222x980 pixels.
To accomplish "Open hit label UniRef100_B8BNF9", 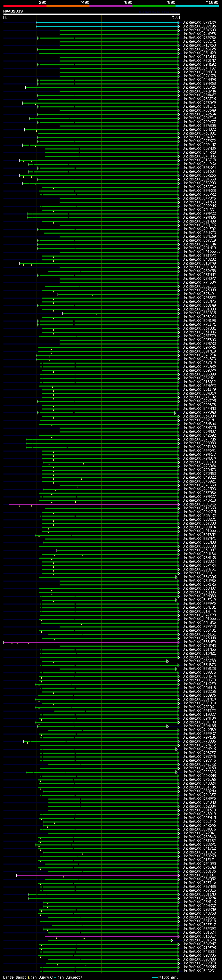I will [199, 642].
